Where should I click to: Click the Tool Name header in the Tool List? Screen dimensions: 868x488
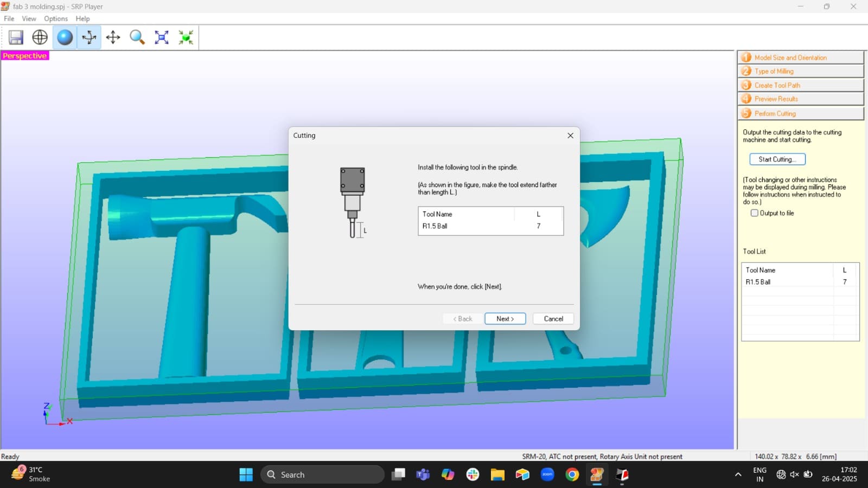761,270
